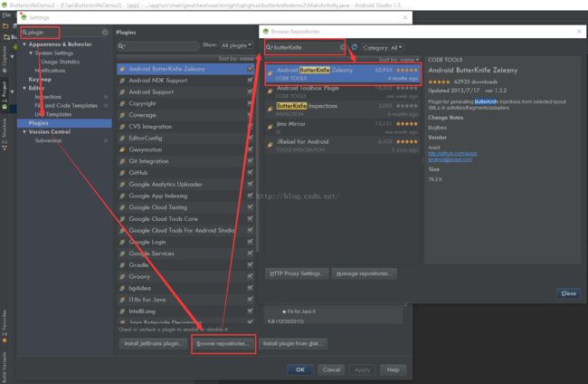
Task: Select Android ButterKnife Zelezny in repositories list
Action: (343, 73)
